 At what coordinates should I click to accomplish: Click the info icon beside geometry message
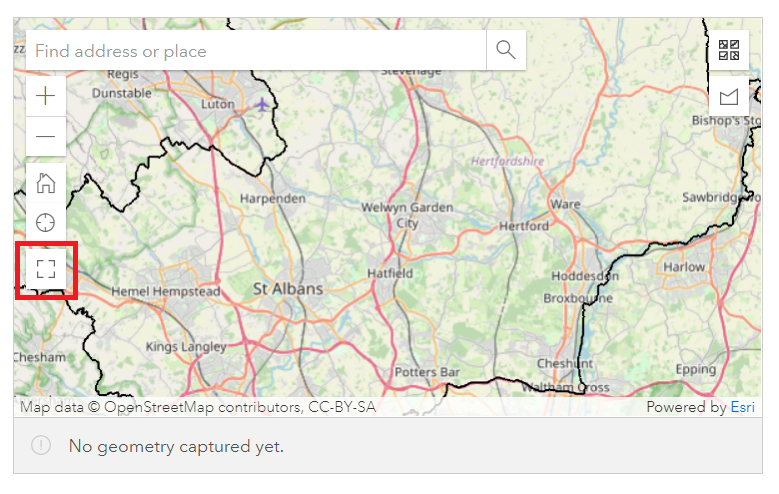coord(41,446)
